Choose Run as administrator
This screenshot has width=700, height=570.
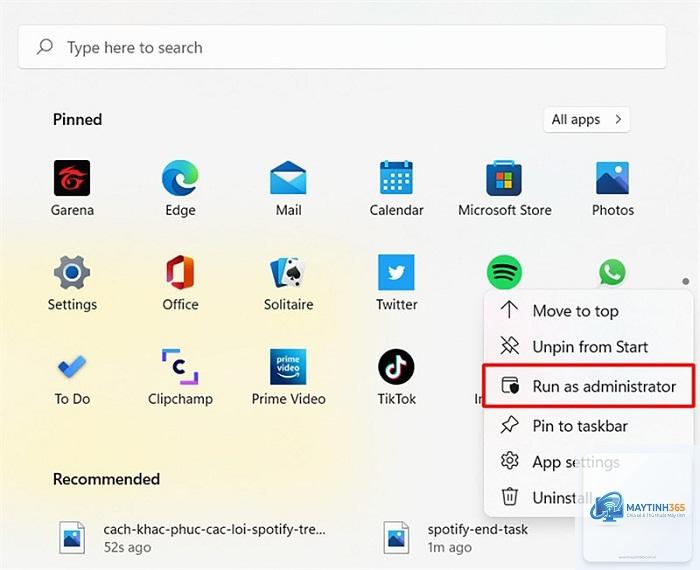pos(588,386)
